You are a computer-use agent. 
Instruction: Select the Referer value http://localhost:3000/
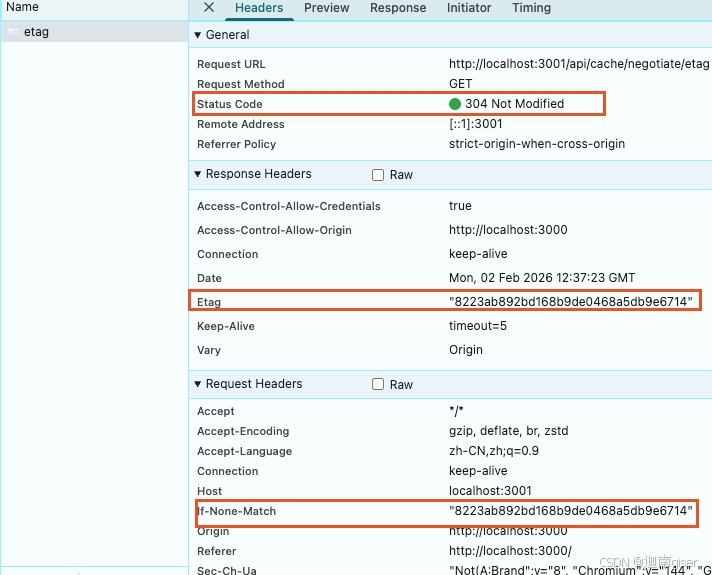[510, 551]
